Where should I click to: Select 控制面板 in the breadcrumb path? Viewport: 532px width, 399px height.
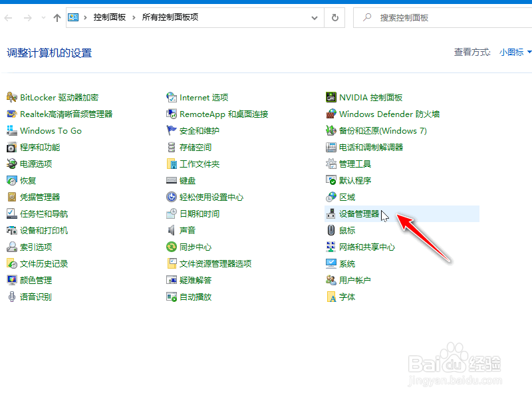point(110,17)
